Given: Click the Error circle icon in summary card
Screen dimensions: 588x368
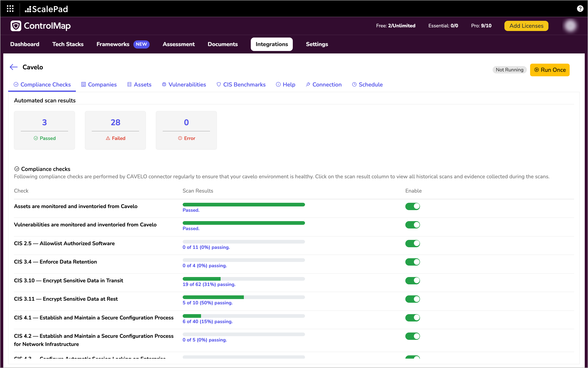Looking at the screenshot, I should click(x=180, y=138).
